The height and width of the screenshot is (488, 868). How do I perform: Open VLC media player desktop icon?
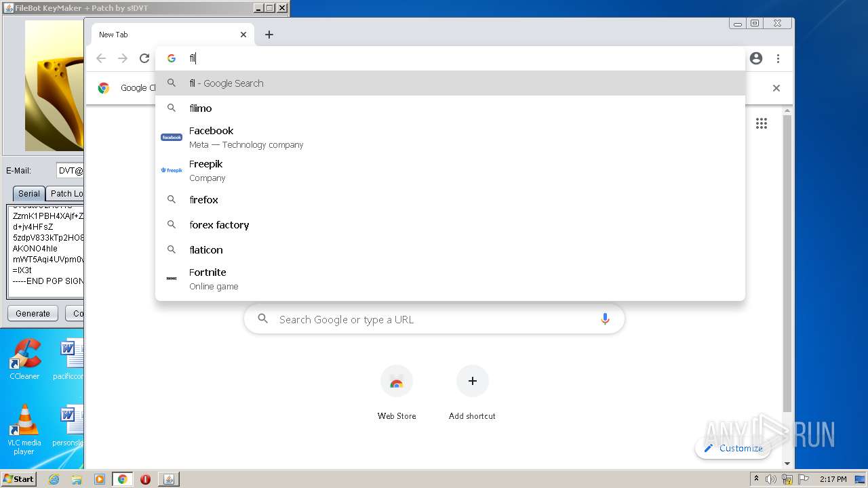coord(24,430)
